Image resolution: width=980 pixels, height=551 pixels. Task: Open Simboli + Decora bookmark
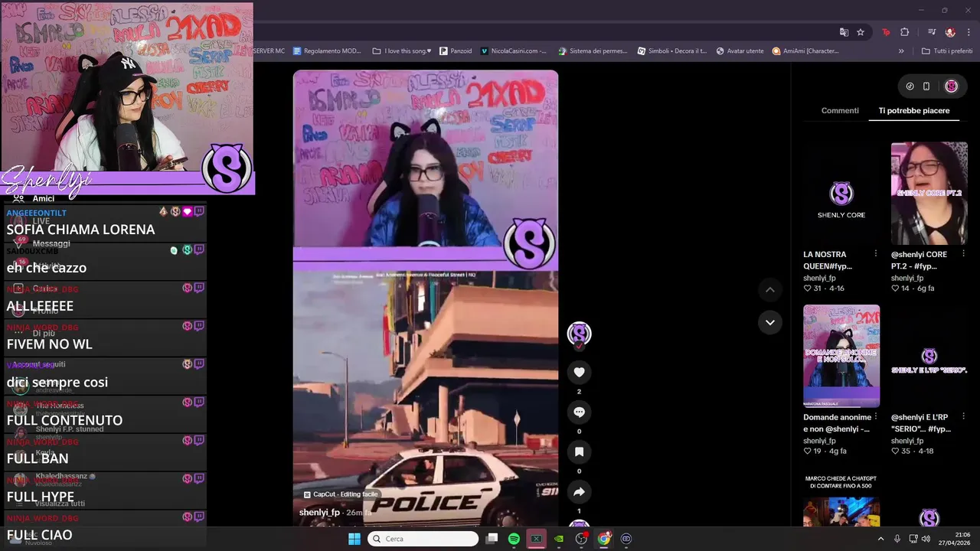click(x=671, y=51)
